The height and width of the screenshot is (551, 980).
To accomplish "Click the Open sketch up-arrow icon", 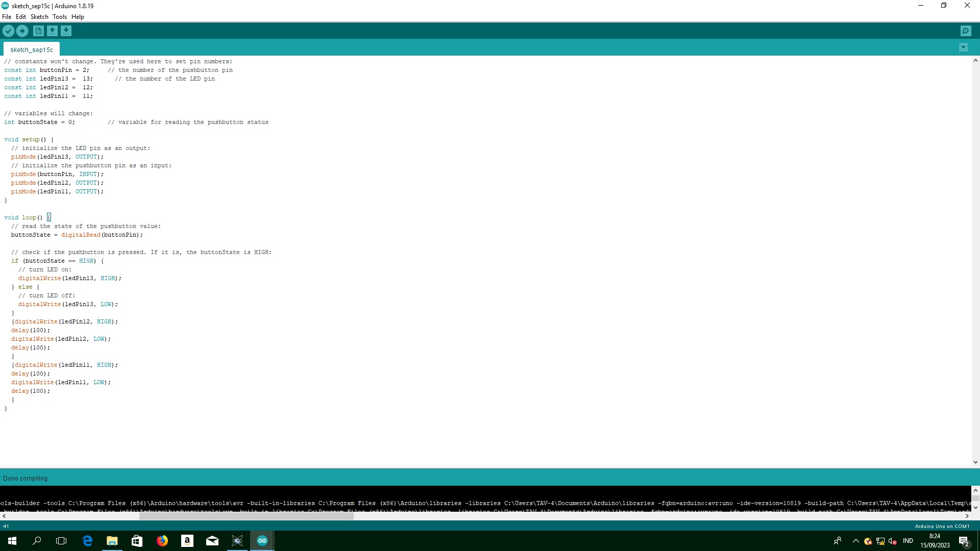I will [52, 31].
